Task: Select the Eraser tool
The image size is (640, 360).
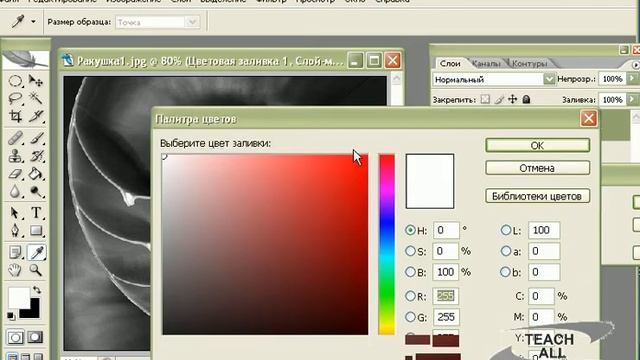Action: click(15, 174)
